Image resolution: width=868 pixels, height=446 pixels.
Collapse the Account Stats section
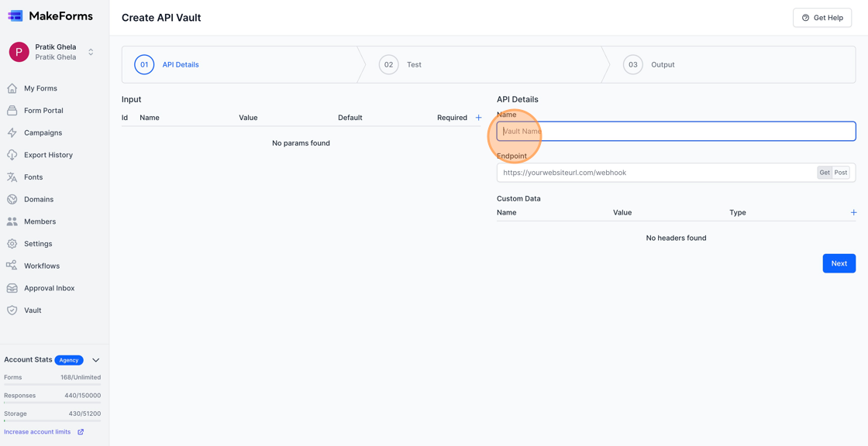pyautogui.click(x=95, y=359)
